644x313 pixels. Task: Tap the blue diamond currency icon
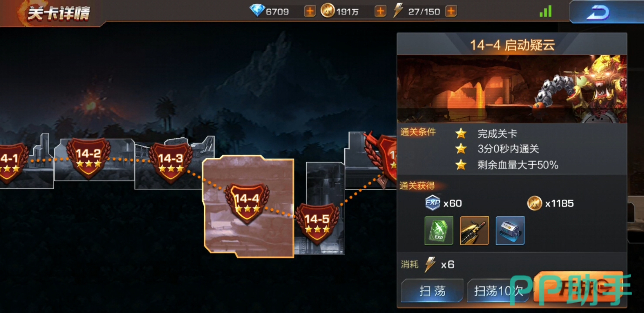[x=257, y=11]
